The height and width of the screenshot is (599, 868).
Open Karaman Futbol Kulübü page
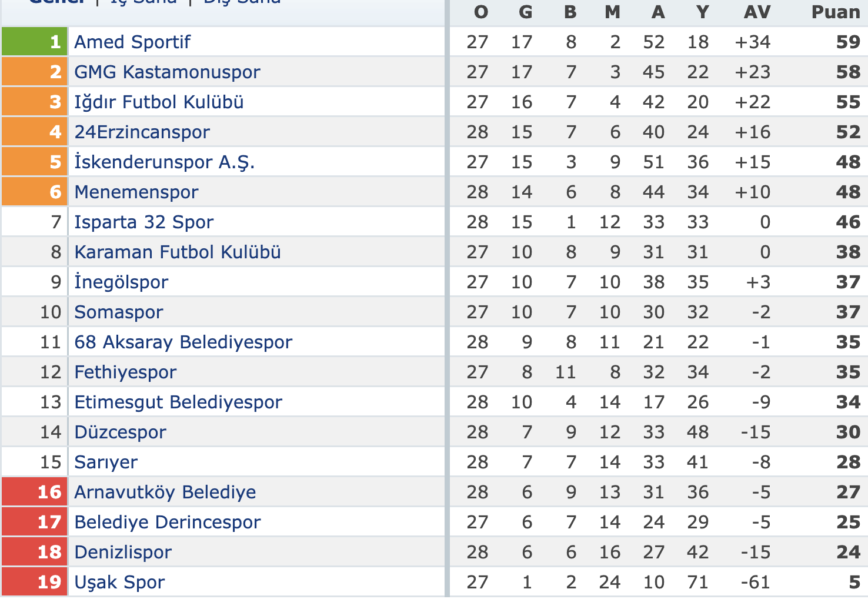click(x=177, y=252)
